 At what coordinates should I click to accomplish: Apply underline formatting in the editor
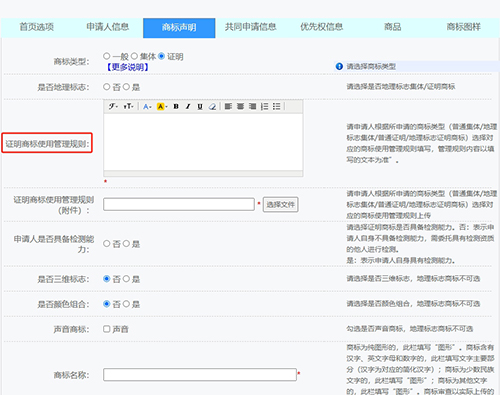click(200, 106)
